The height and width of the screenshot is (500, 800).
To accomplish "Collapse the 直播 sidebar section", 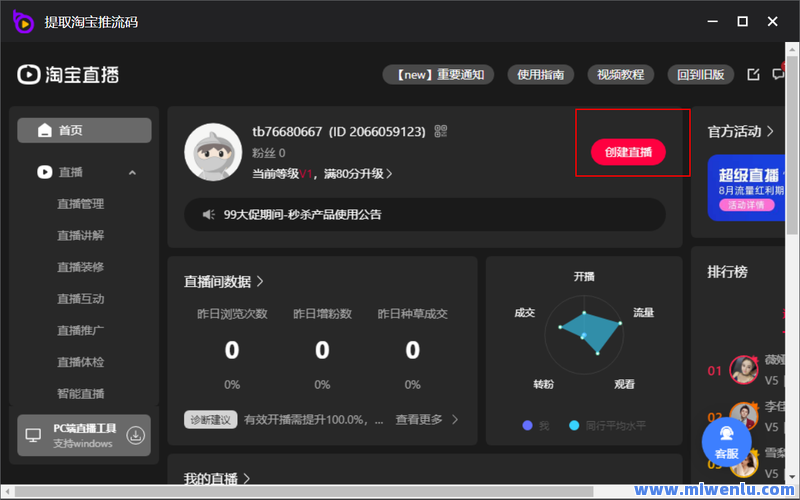I will [x=132, y=173].
